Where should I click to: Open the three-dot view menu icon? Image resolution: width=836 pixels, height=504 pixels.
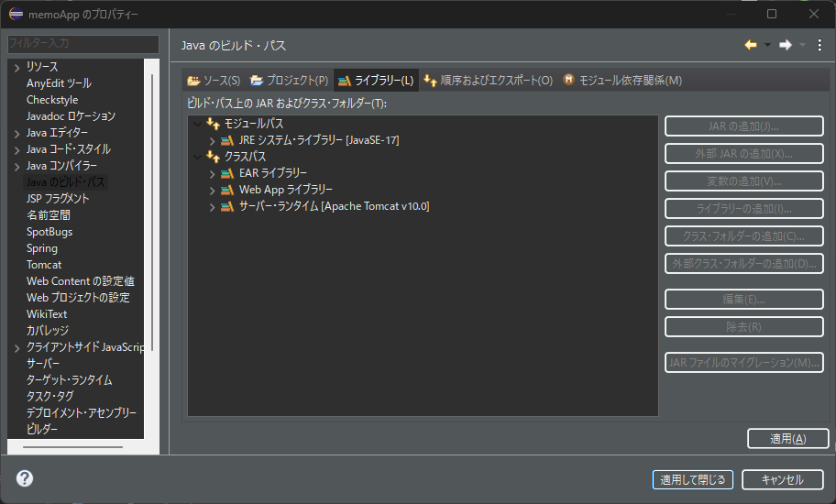819,45
